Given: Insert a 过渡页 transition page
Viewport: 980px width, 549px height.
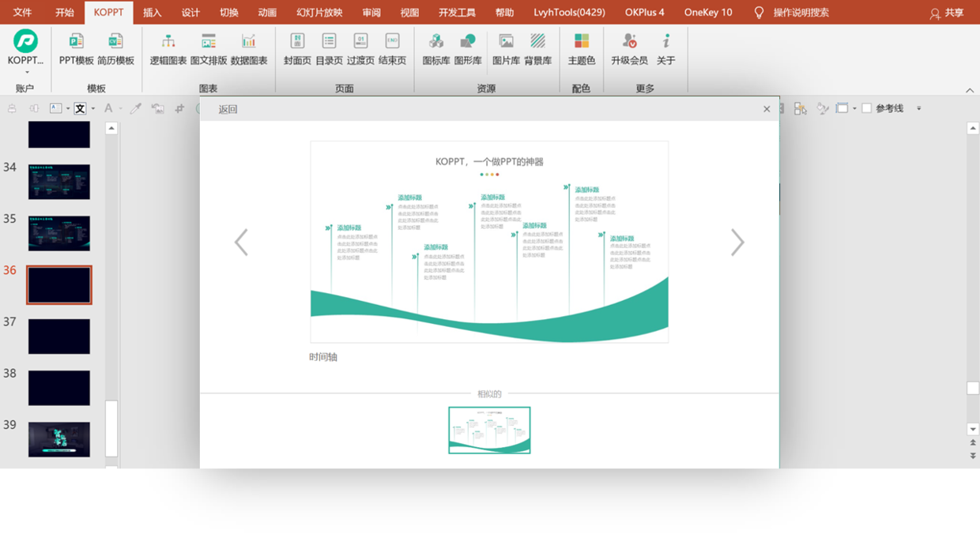Looking at the screenshot, I should pyautogui.click(x=360, y=49).
